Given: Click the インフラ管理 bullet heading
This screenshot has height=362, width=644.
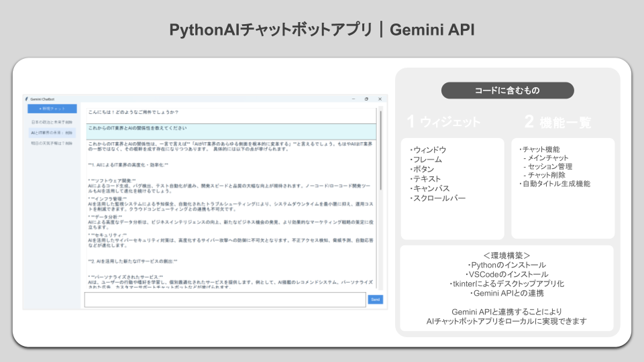Looking at the screenshot, I should (107, 198).
